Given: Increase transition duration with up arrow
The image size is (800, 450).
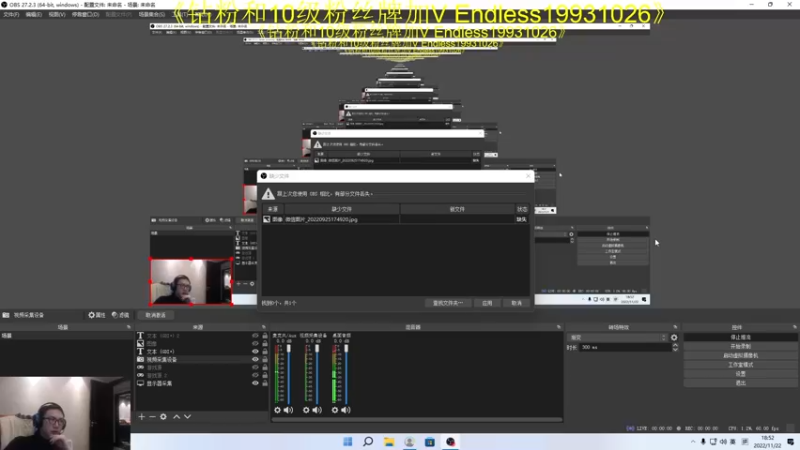Looking at the screenshot, I should click(675, 345).
